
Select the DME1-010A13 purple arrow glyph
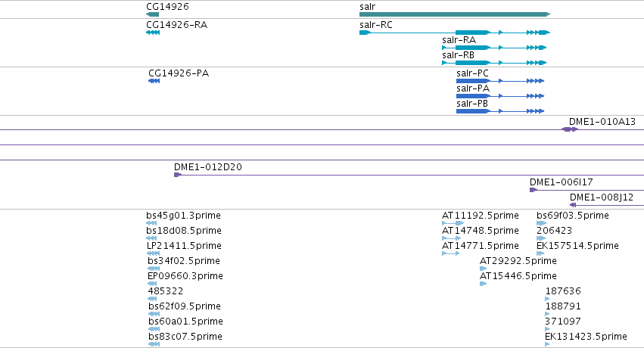(x=570, y=129)
